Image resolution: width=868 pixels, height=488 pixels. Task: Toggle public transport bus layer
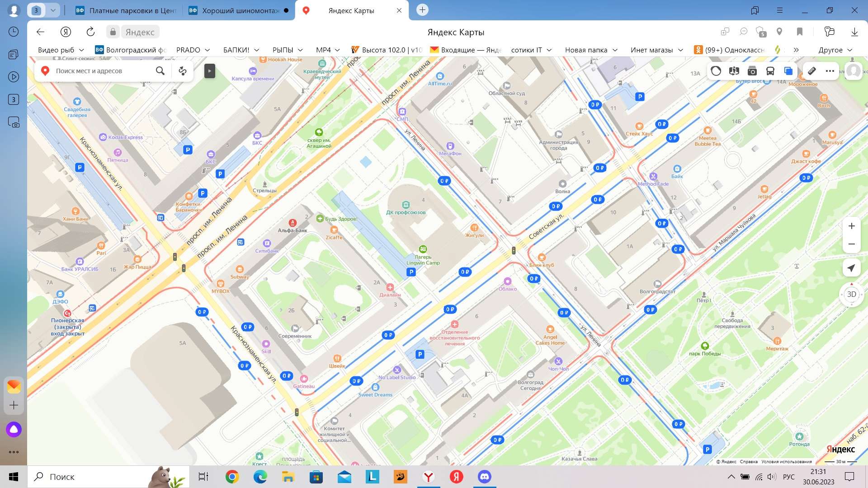pos(770,71)
